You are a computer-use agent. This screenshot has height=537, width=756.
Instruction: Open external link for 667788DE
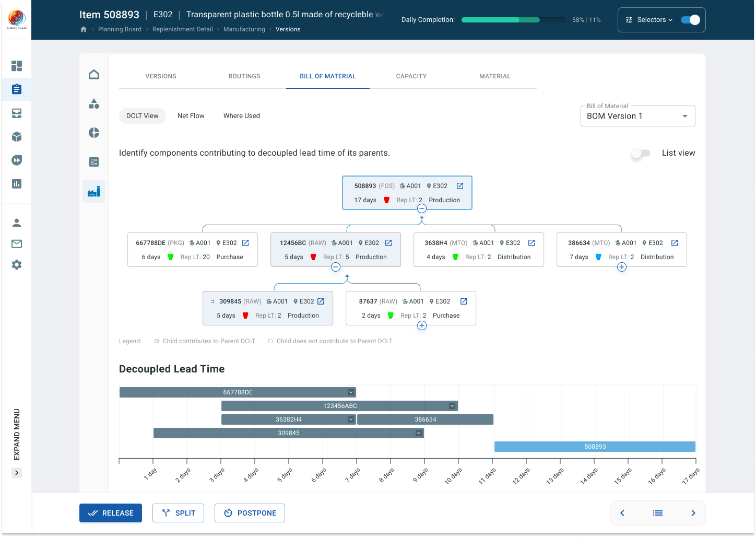point(245,243)
